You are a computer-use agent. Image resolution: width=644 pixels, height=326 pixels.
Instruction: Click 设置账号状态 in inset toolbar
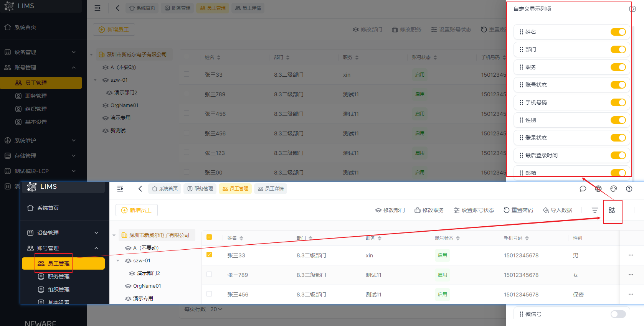(474, 210)
